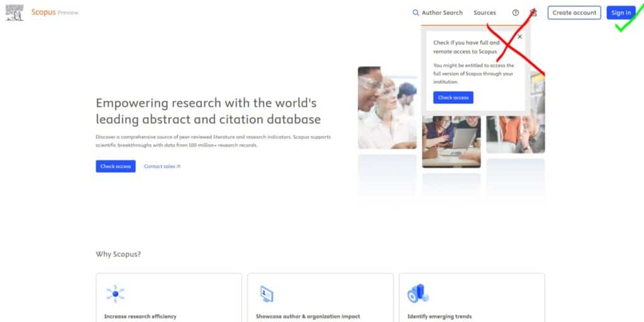Close the access check popup
The width and height of the screenshot is (644, 322).
point(519,36)
